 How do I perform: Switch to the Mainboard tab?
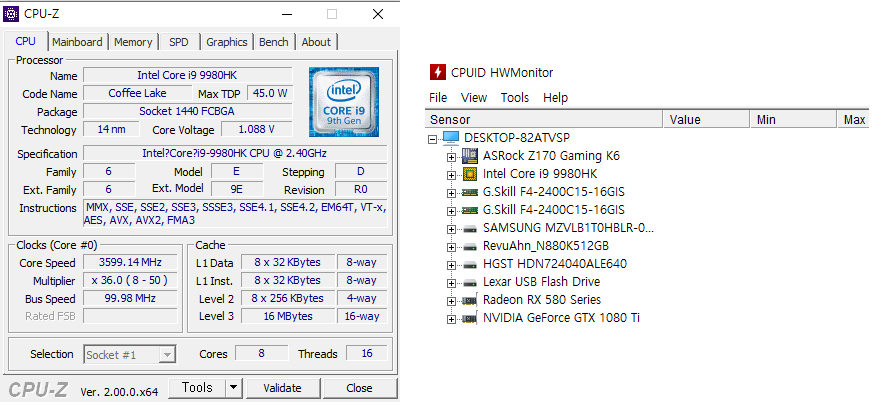click(77, 42)
